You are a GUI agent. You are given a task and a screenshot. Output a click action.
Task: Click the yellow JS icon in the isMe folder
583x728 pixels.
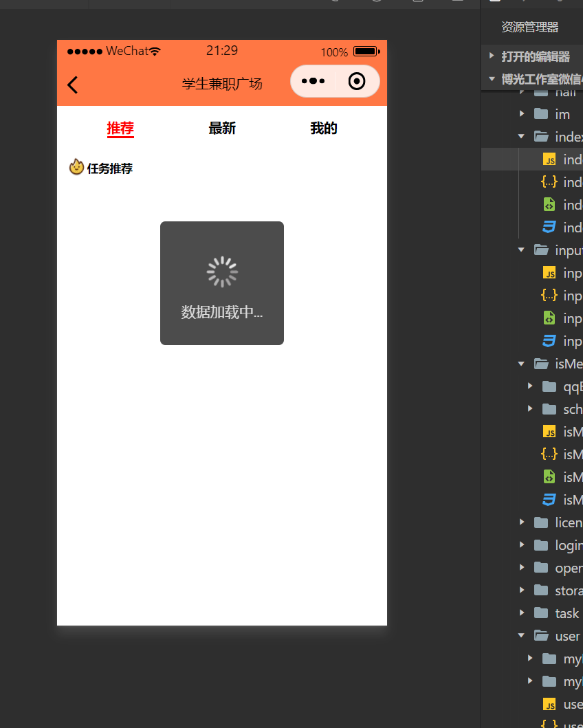pyautogui.click(x=550, y=431)
